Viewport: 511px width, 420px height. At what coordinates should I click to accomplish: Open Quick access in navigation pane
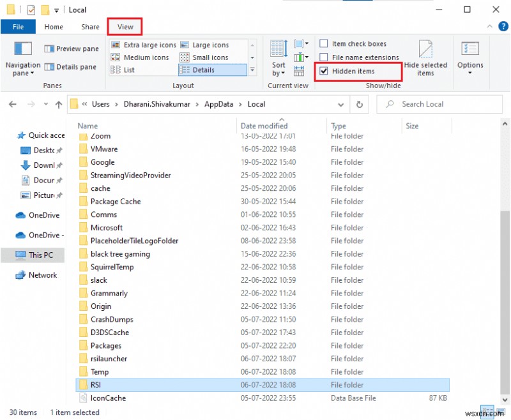coord(41,135)
